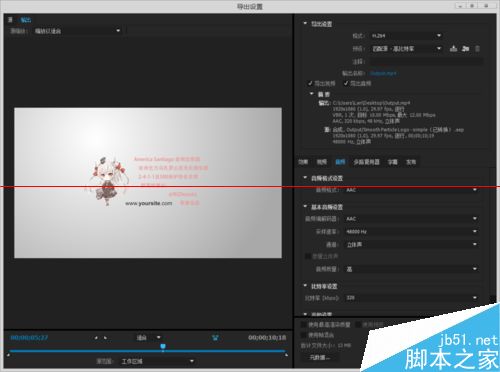Open the Audio Format dropdown showing AAC

click(x=412, y=190)
